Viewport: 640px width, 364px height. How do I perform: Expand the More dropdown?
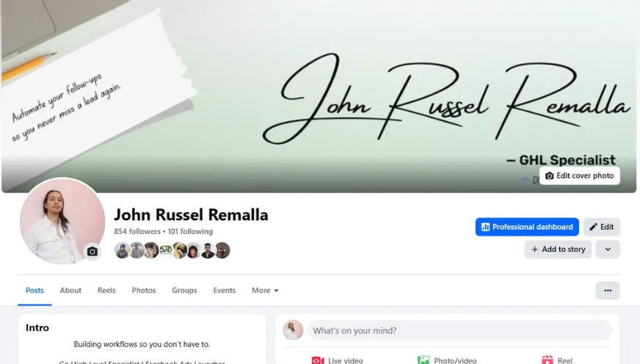pos(265,291)
